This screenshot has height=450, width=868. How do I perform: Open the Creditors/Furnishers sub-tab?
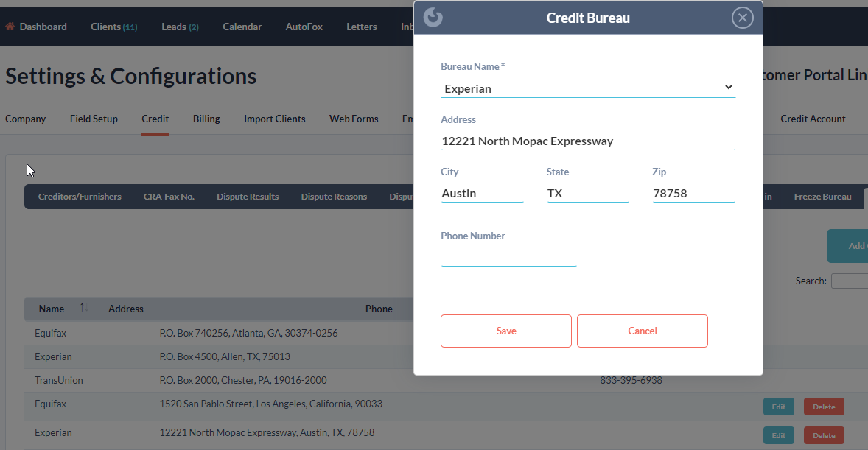click(80, 197)
